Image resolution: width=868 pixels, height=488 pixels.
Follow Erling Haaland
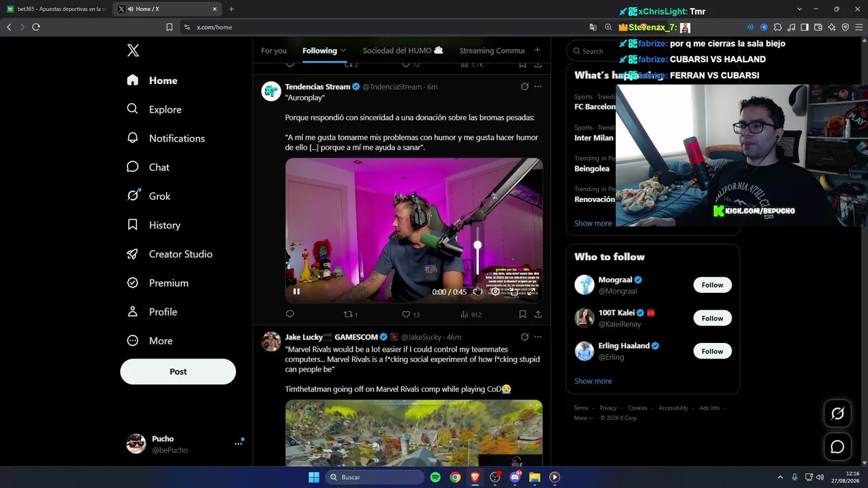tap(712, 352)
